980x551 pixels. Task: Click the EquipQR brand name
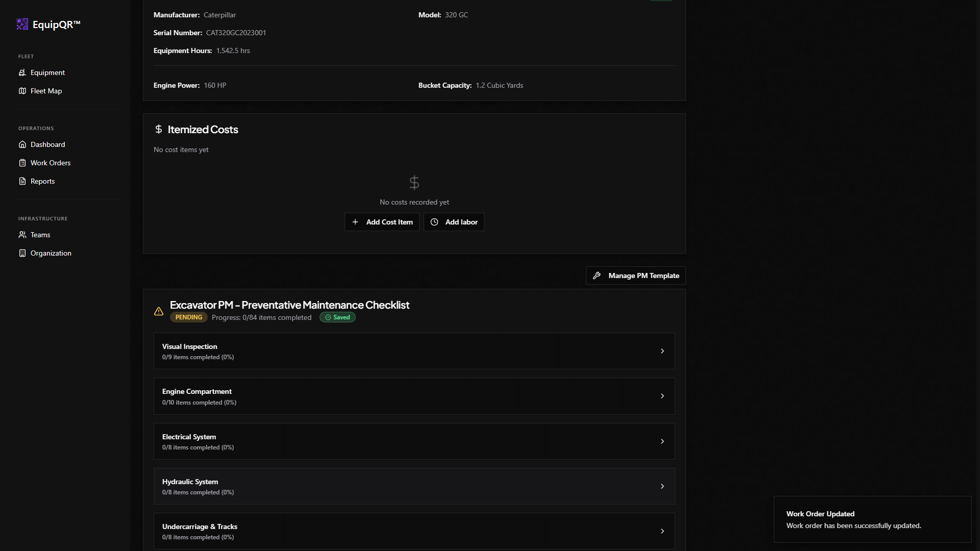click(x=57, y=24)
